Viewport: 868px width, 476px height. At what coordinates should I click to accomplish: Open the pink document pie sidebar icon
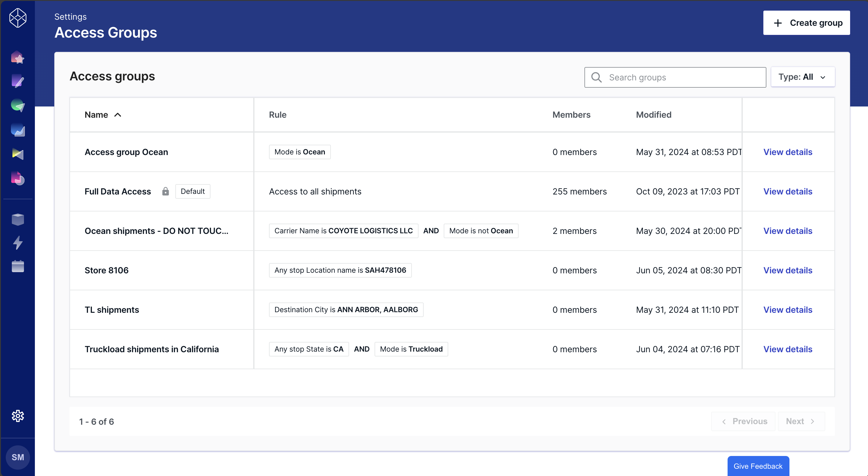tap(18, 179)
